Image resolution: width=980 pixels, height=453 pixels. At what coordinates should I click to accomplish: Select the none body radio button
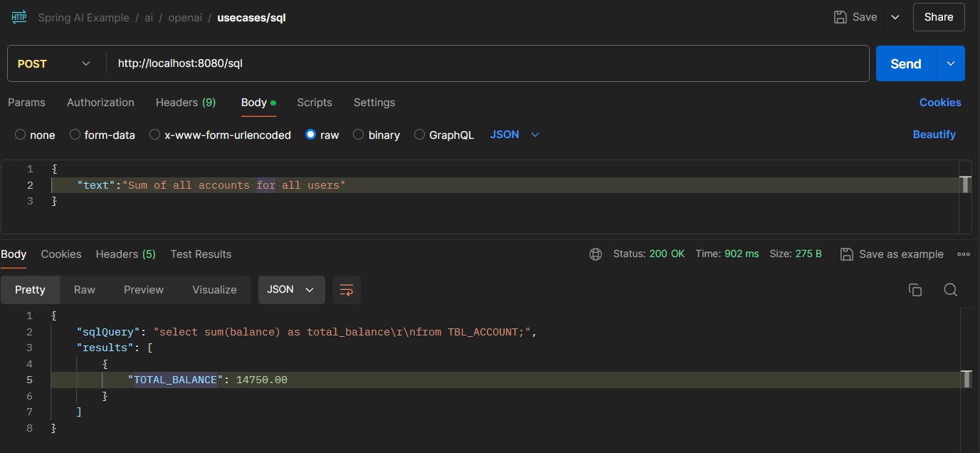(20, 135)
